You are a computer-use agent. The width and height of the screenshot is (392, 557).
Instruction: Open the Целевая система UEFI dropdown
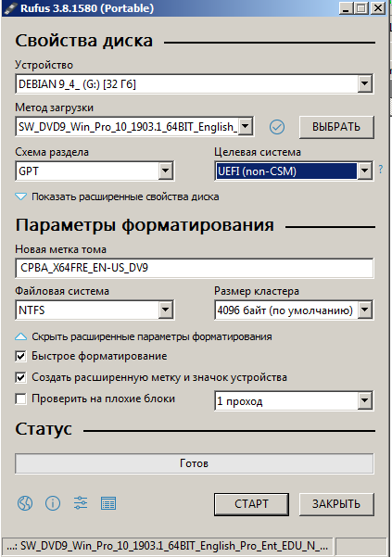pyautogui.click(x=294, y=171)
